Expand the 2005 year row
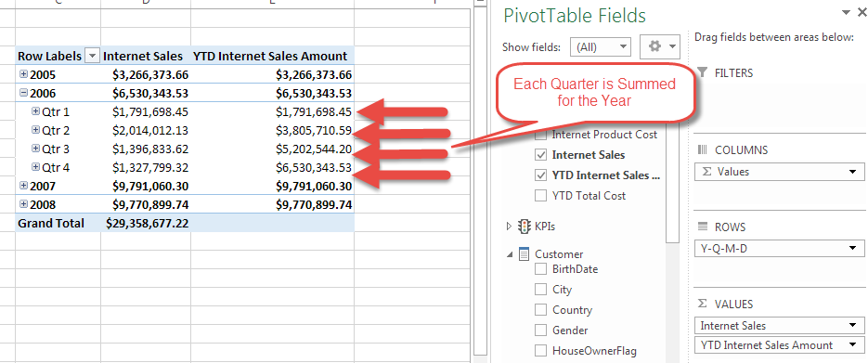Screen dimensions: 868x363 tap(23, 73)
